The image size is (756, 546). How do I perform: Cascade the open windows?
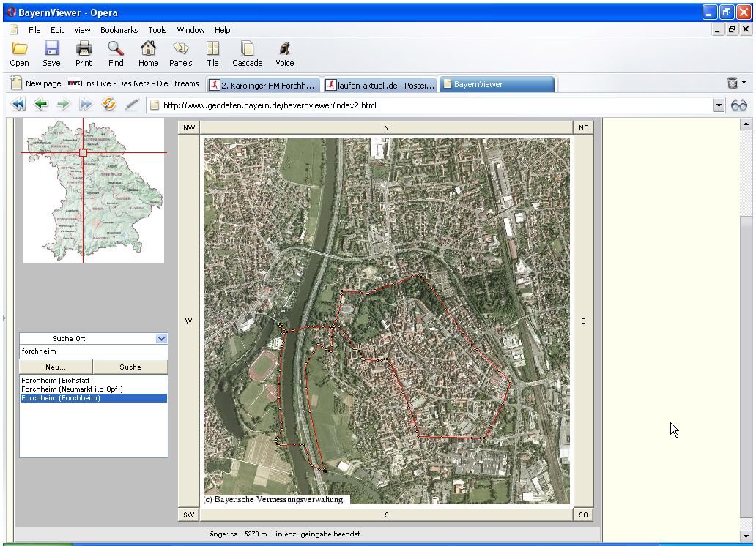248,53
